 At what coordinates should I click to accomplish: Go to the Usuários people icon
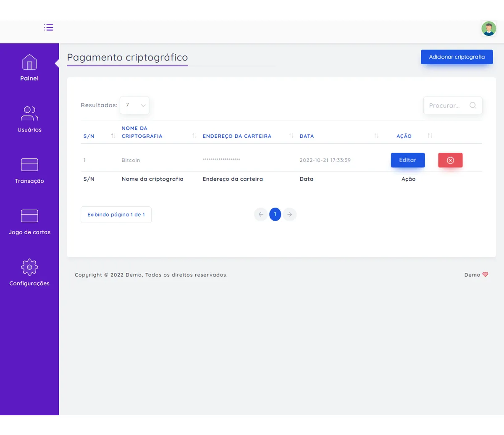(x=29, y=113)
